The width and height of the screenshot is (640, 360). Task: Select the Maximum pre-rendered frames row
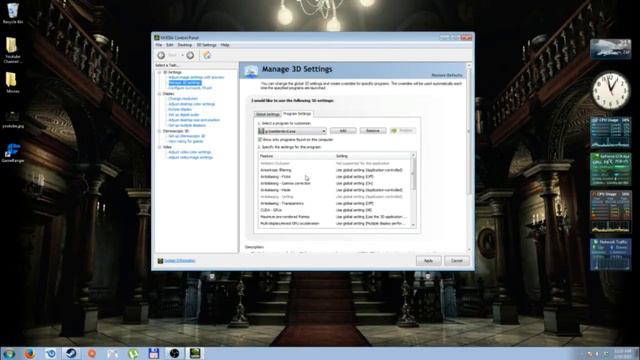click(334, 217)
